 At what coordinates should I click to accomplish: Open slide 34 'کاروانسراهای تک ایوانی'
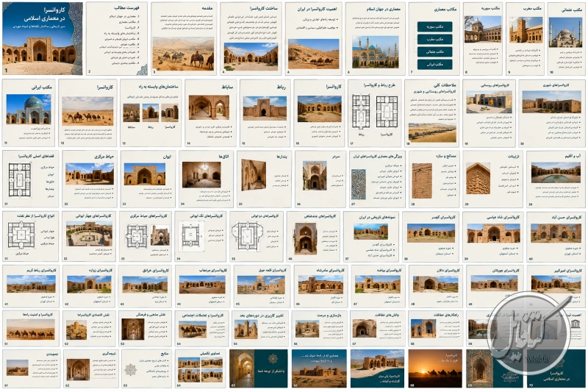click(x=200, y=236)
